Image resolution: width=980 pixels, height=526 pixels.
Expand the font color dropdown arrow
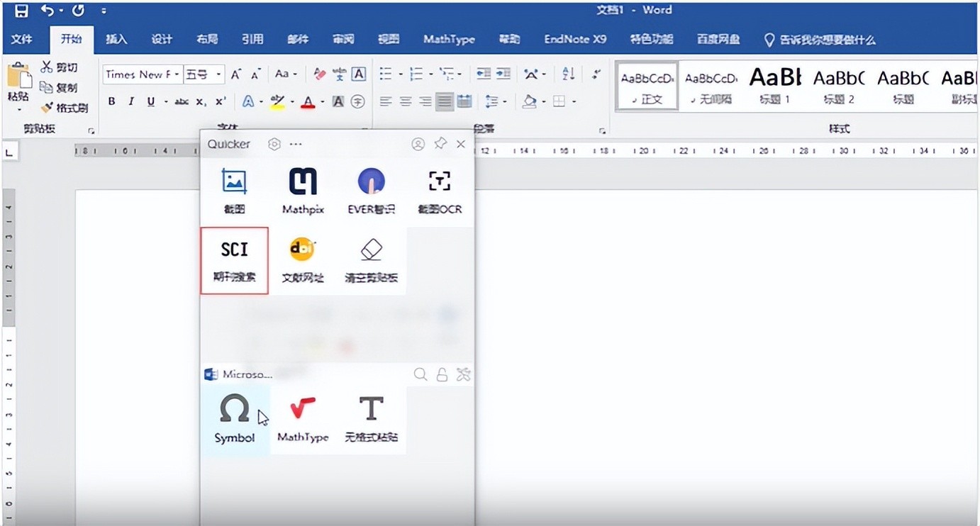[x=322, y=102]
